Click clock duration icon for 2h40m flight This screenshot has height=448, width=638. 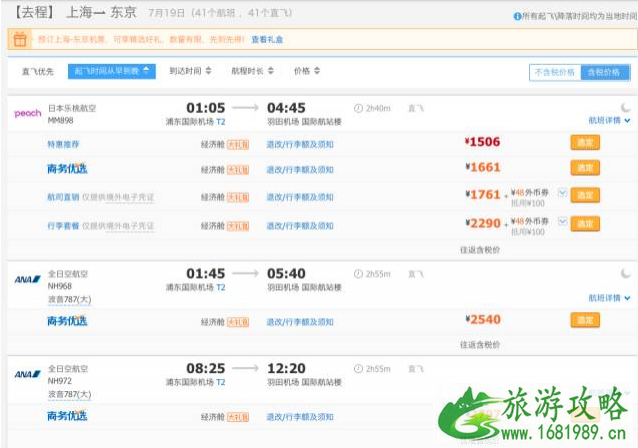(358, 108)
